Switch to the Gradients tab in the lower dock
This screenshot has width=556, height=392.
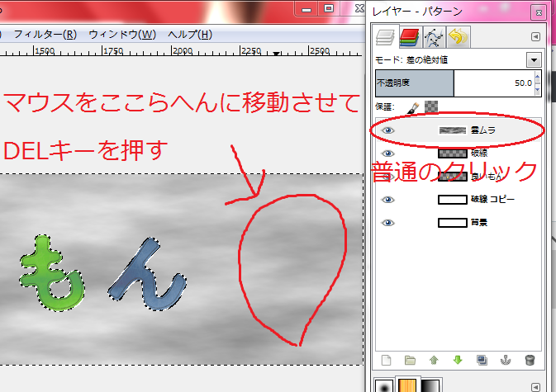[431, 385]
